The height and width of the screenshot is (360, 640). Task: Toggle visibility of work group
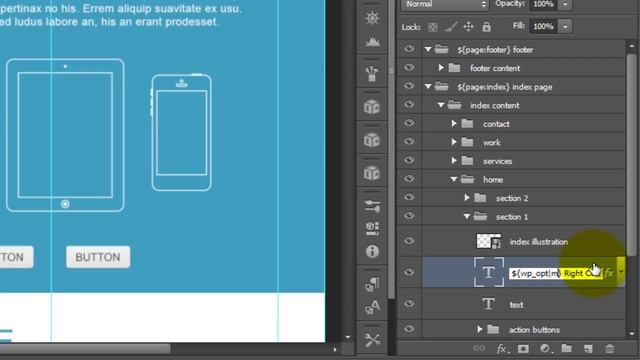pyautogui.click(x=409, y=142)
